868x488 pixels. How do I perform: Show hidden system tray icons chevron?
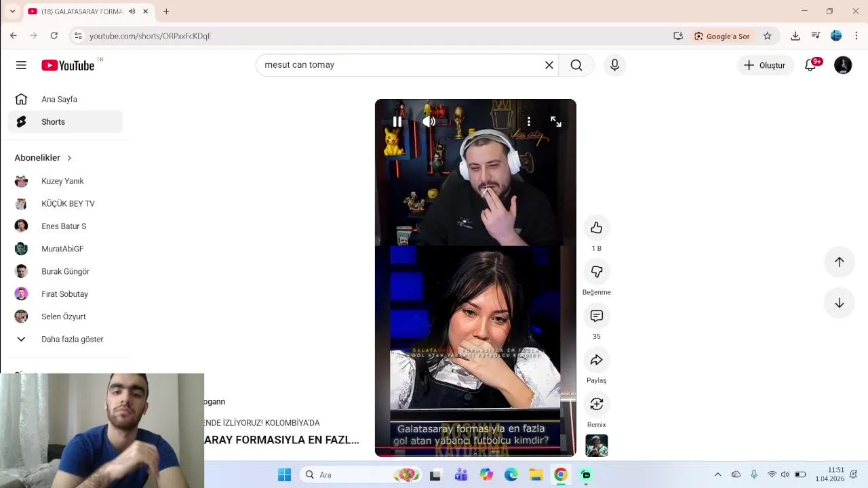click(717, 475)
